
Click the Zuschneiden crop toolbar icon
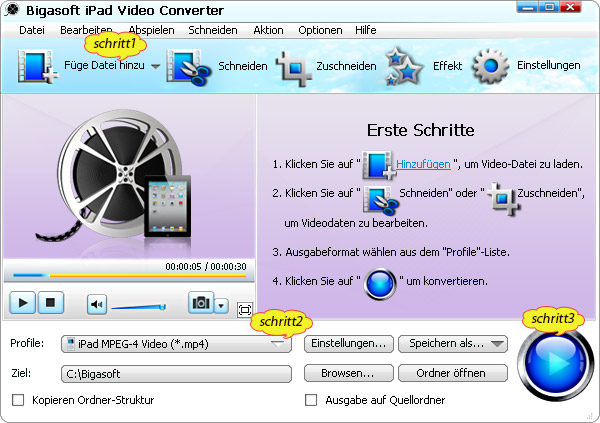294,69
